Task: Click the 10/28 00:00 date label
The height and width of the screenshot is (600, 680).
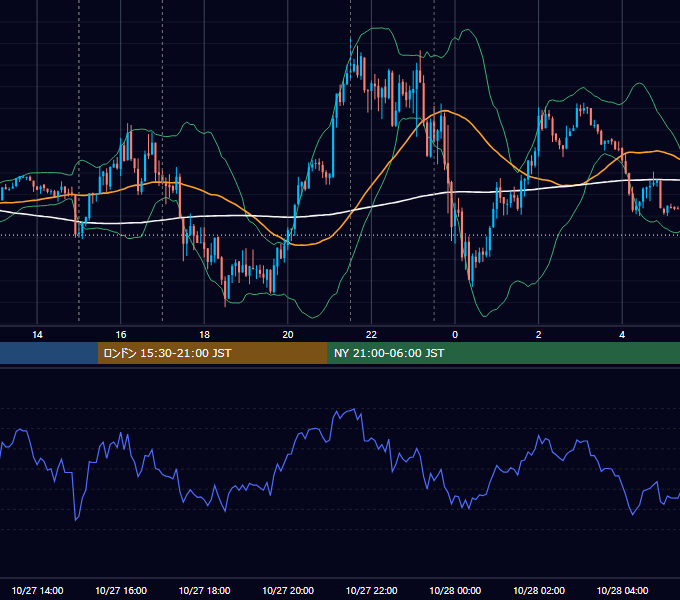Action: (455, 590)
